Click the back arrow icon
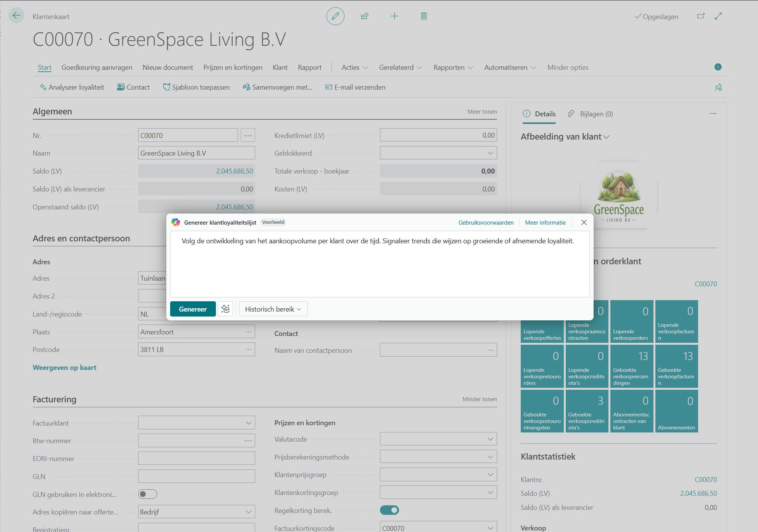 click(16, 16)
